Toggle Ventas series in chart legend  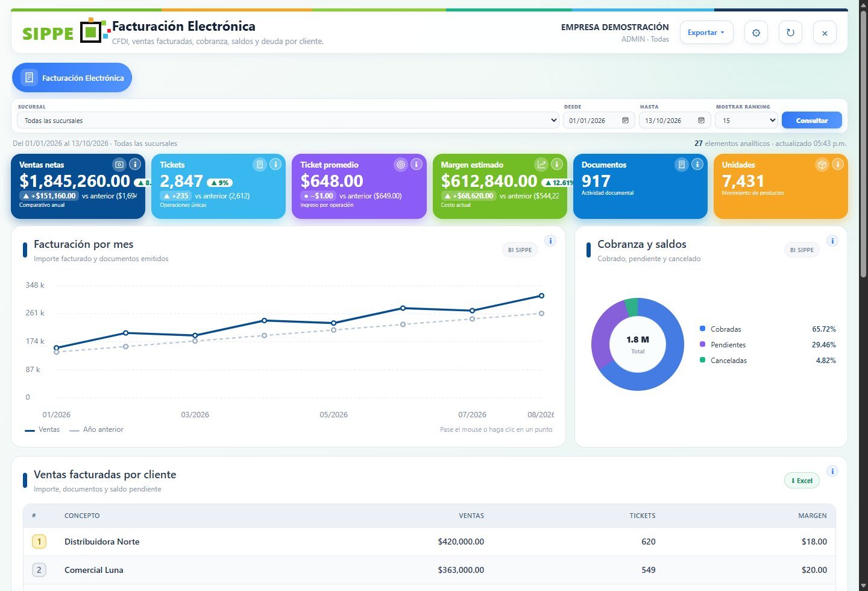click(42, 429)
